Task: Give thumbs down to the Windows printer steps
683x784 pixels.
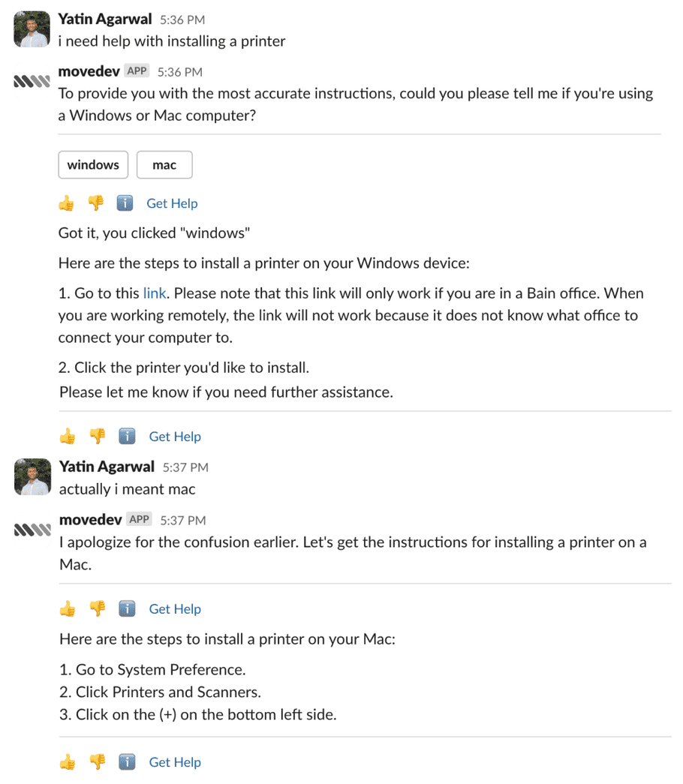Action: (x=97, y=437)
